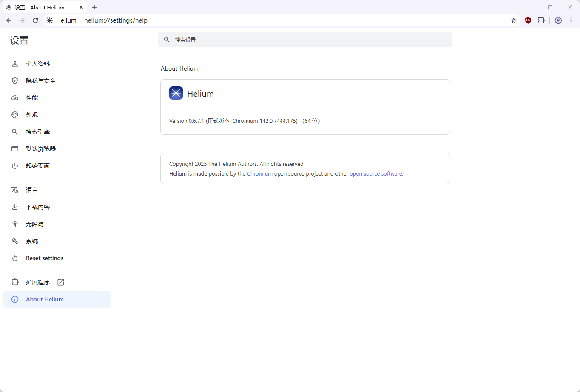
Task: Close the About Helium tab
Action: [81, 7]
